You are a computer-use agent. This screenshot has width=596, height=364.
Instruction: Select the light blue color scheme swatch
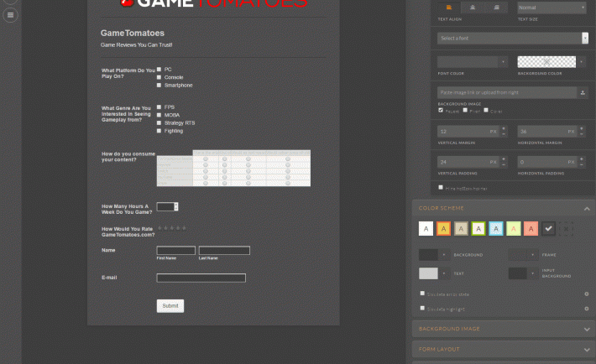pyautogui.click(x=495, y=229)
